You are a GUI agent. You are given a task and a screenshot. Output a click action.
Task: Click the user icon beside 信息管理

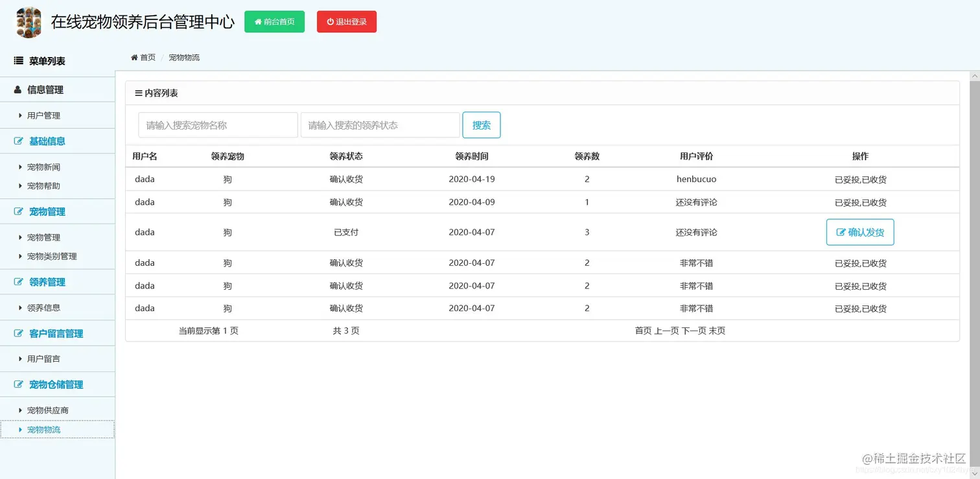pyautogui.click(x=17, y=90)
